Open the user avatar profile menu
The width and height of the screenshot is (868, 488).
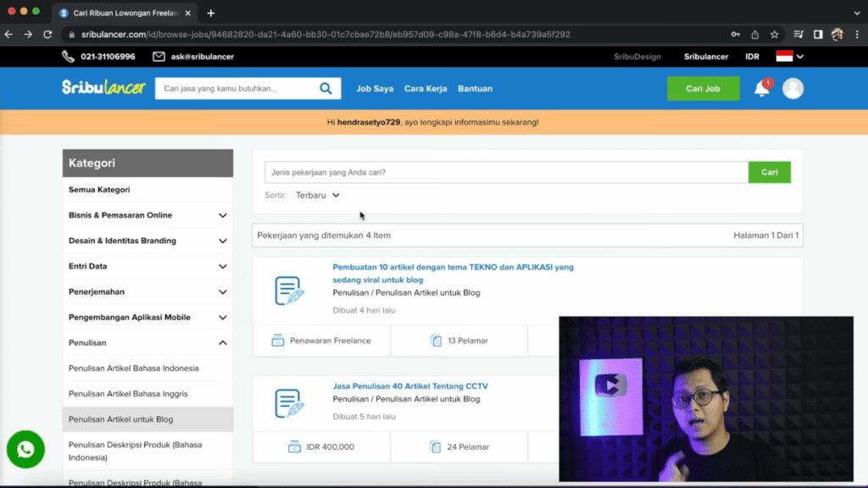793,88
